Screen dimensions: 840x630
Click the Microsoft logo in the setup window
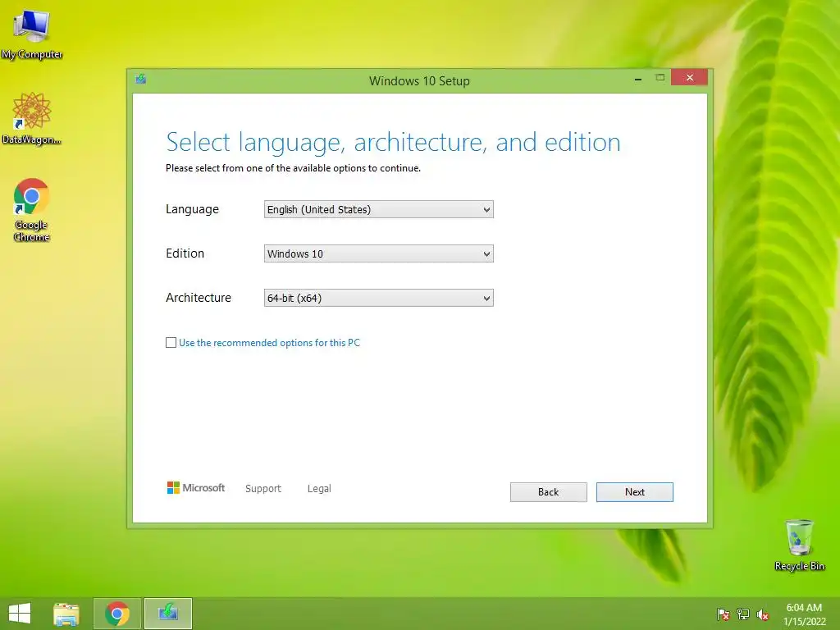click(196, 487)
